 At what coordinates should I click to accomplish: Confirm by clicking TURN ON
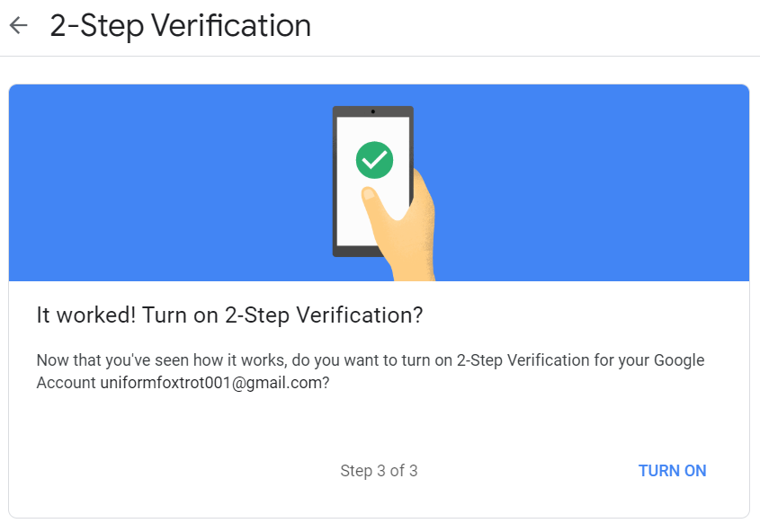tap(672, 471)
